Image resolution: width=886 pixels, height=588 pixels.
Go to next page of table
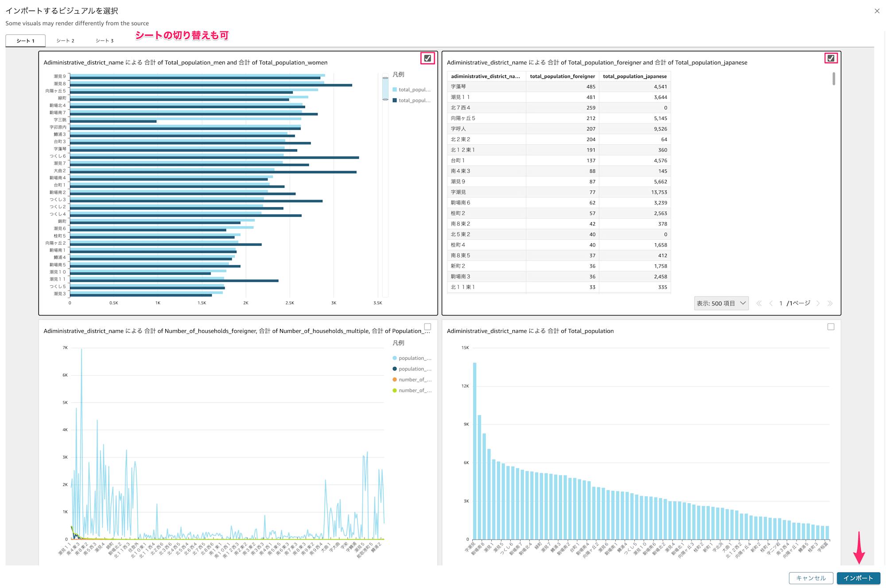click(x=818, y=303)
